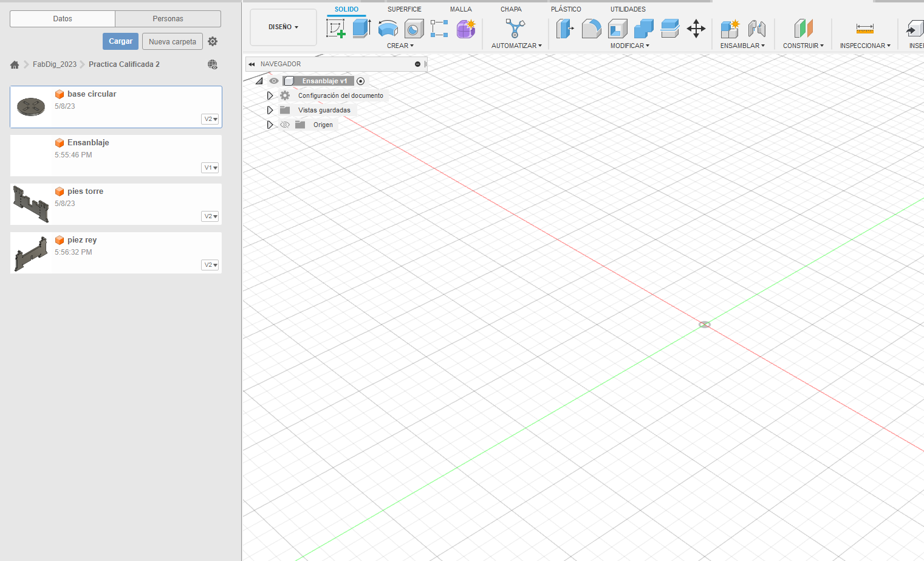Open the Inspeccionar dropdown menu
924x561 pixels.
pyautogui.click(x=865, y=46)
